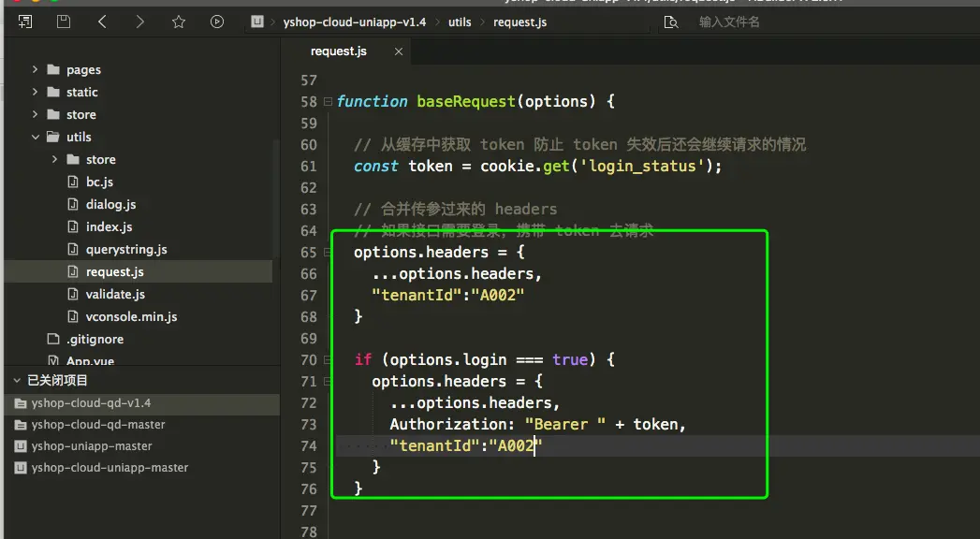This screenshot has width=980, height=539.
Task: Open closed project yshop-cloud-uniapp-master
Action: 110,468
